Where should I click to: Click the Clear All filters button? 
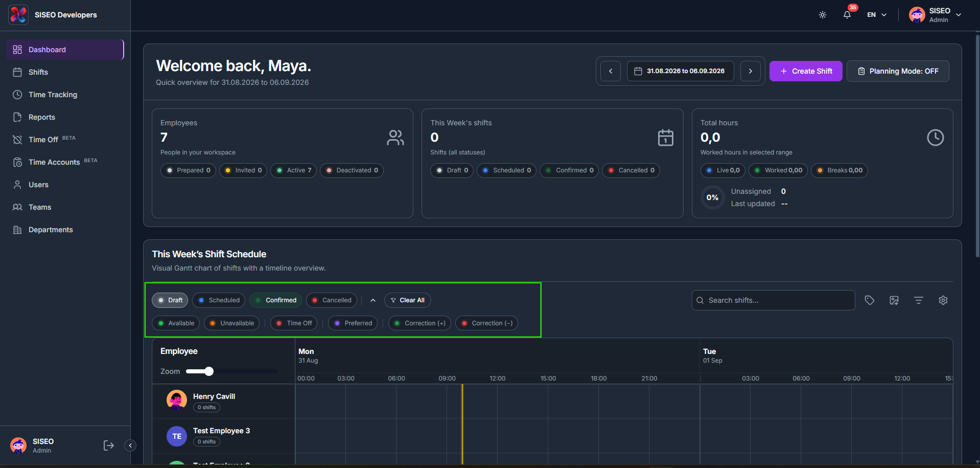click(407, 300)
